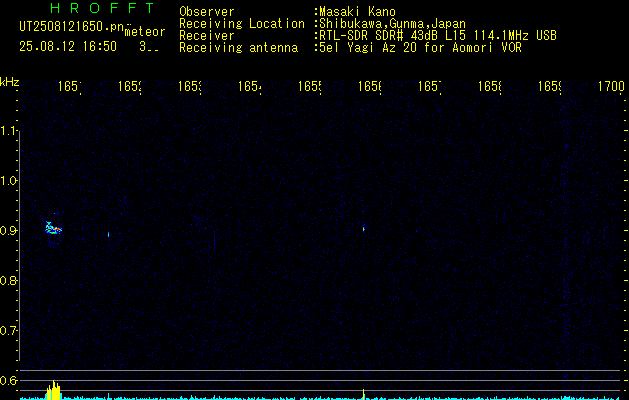Click the yellow intensity peak in bottom graph

click(x=53, y=390)
